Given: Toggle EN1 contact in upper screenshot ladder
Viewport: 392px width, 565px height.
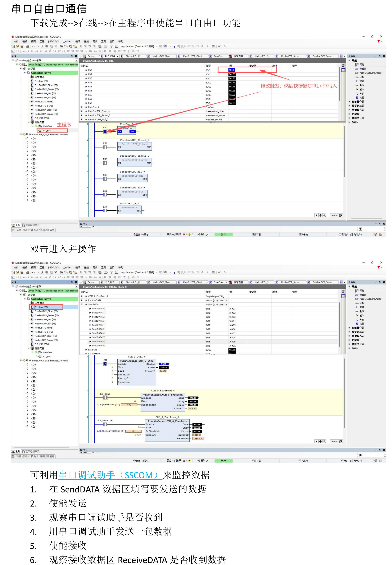Looking at the screenshot, I should coord(105,131).
